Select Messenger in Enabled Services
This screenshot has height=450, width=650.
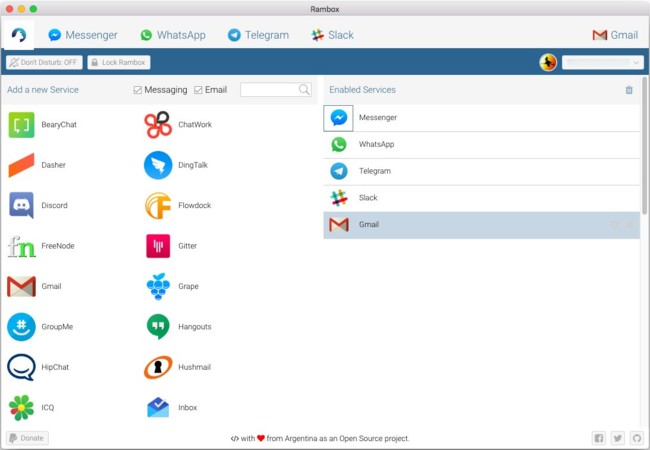(x=481, y=118)
